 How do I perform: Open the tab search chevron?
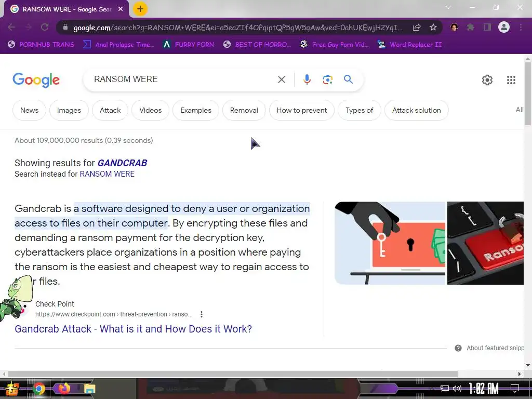pyautogui.click(x=448, y=7)
